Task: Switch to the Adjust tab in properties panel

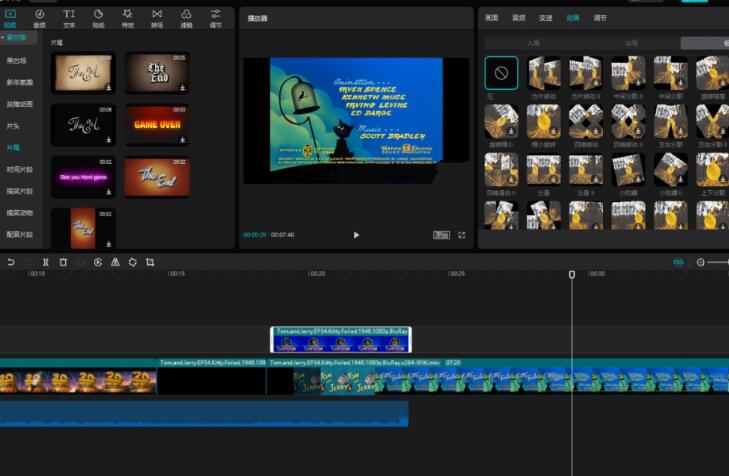Action: click(600, 18)
